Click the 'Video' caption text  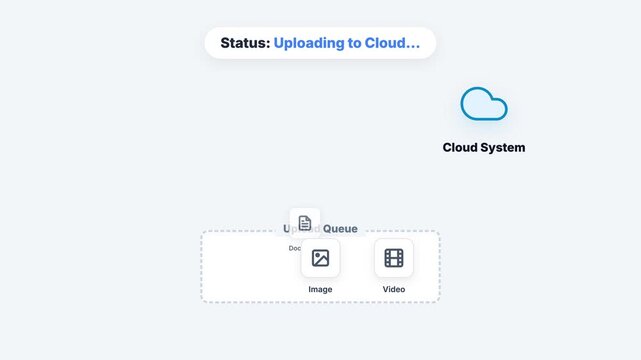394,289
